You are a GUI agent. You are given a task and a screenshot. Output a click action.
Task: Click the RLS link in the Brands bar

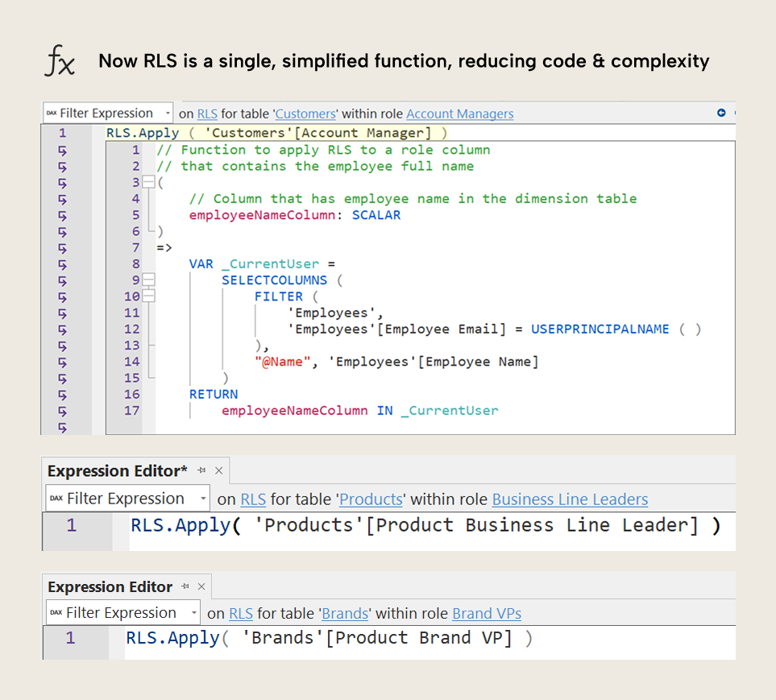(x=241, y=613)
